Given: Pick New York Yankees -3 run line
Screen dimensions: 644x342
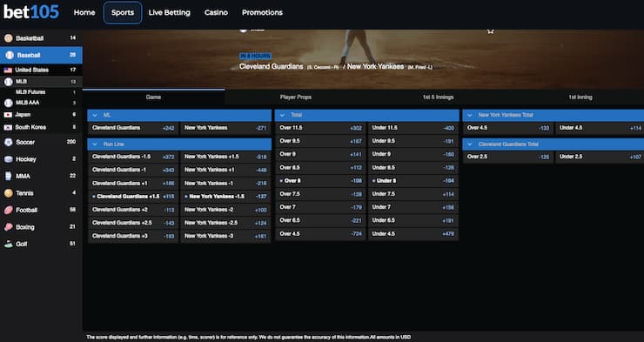Looking at the screenshot, I should 225,236.
